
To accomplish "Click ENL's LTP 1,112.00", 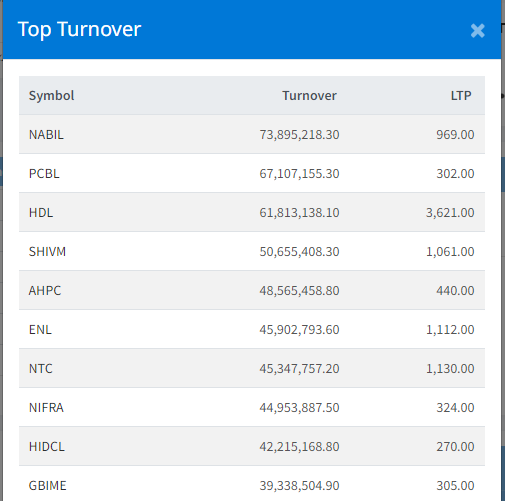I will [x=450, y=330].
